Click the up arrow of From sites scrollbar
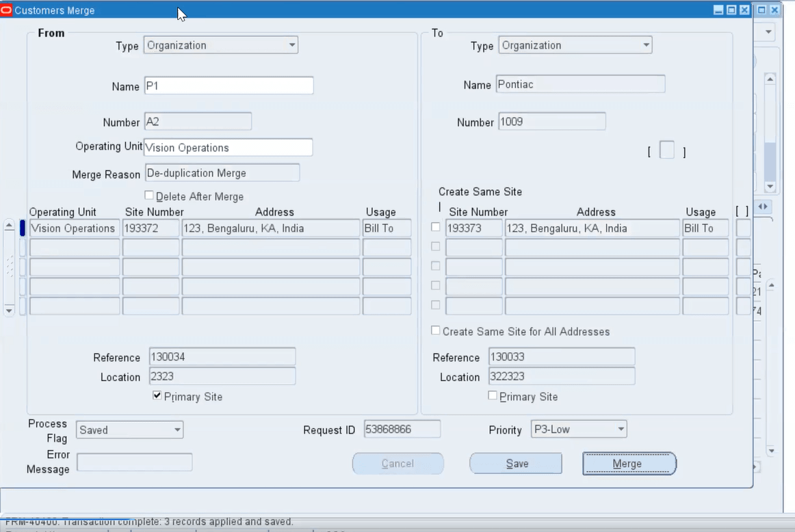This screenshot has height=532, width=795. 9,226
